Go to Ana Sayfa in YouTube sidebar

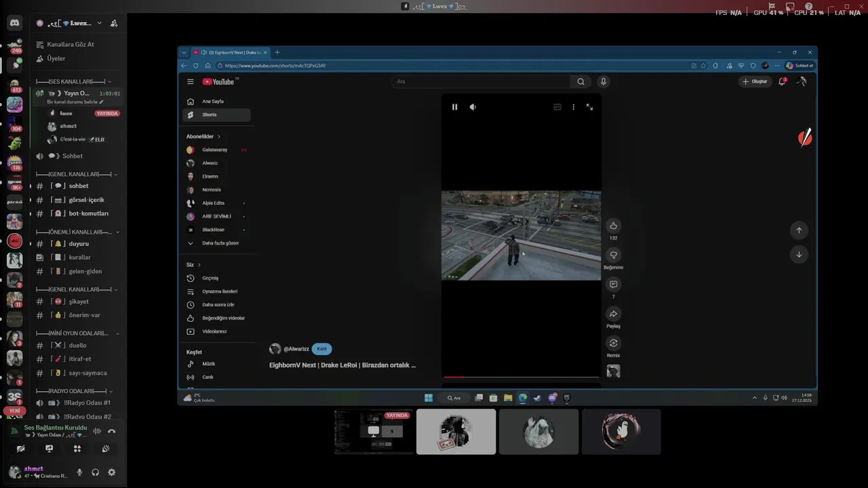coord(216,102)
